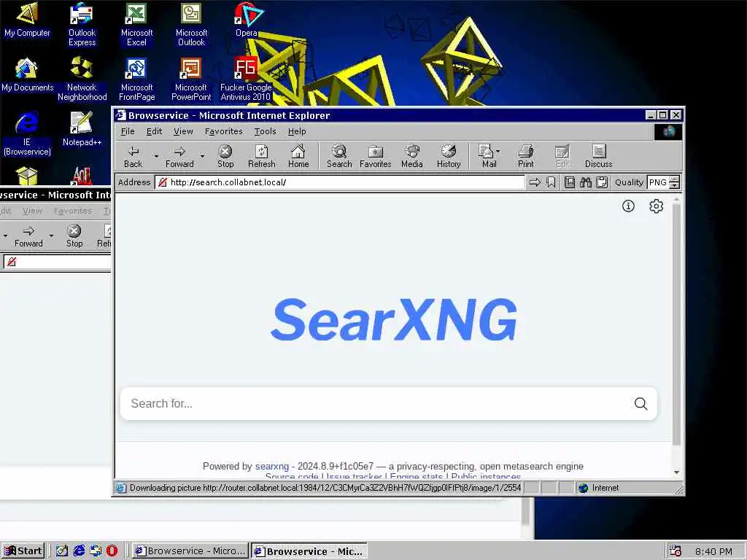
Task: Open Favorites menu in background Browservice window
Action: pyautogui.click(x=72, y=211)
